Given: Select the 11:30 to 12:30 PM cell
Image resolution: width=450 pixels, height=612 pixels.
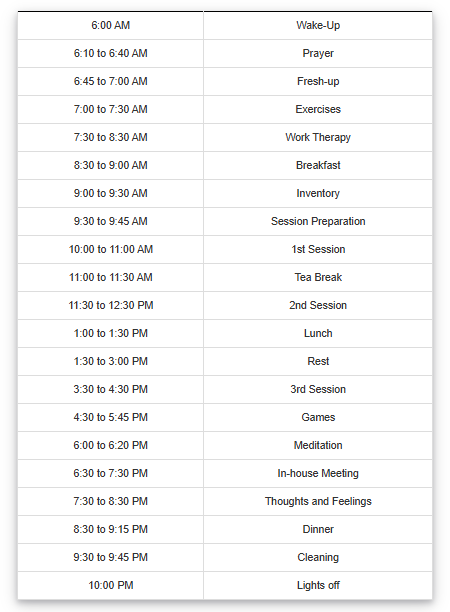Looking at the screenshot, I should [110, 306].
